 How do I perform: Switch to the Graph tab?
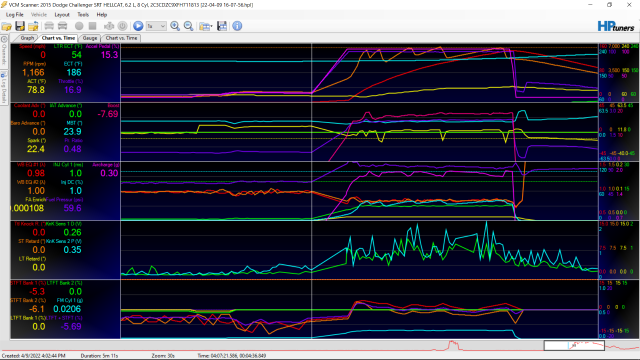point(27,38)
